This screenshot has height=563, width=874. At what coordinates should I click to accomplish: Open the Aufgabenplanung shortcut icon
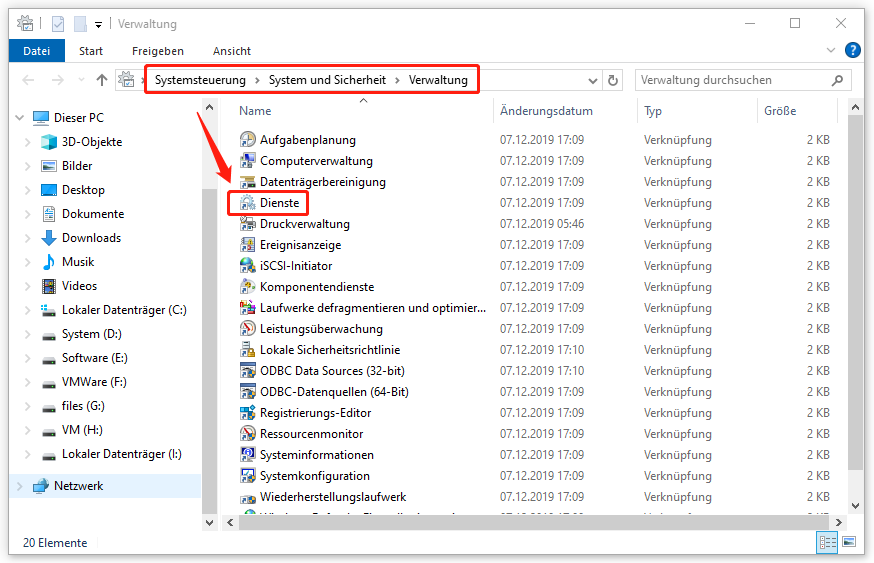click(x=247, y=139)
